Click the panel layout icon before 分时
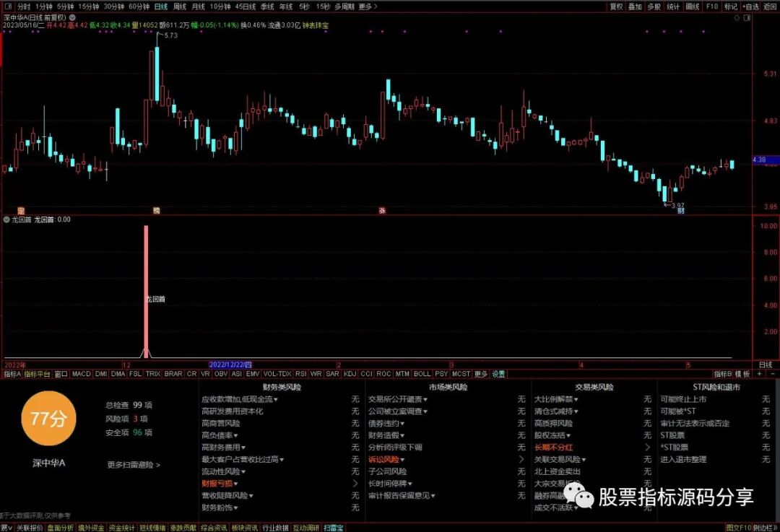The height and width of the screenshot is (532, 780). (9, 6)
